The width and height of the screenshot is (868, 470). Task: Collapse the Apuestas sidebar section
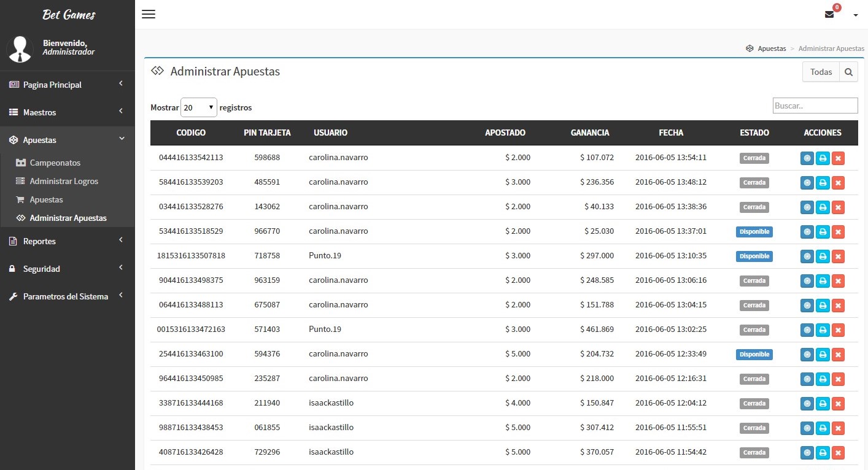(x=68, y=140)
